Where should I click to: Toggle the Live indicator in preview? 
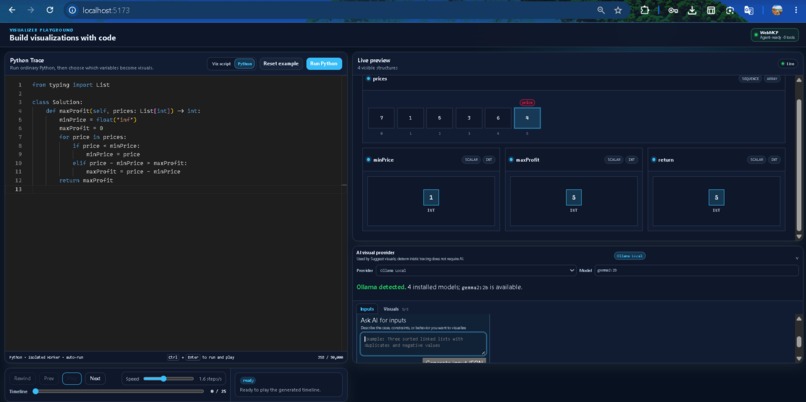point(787,64)
